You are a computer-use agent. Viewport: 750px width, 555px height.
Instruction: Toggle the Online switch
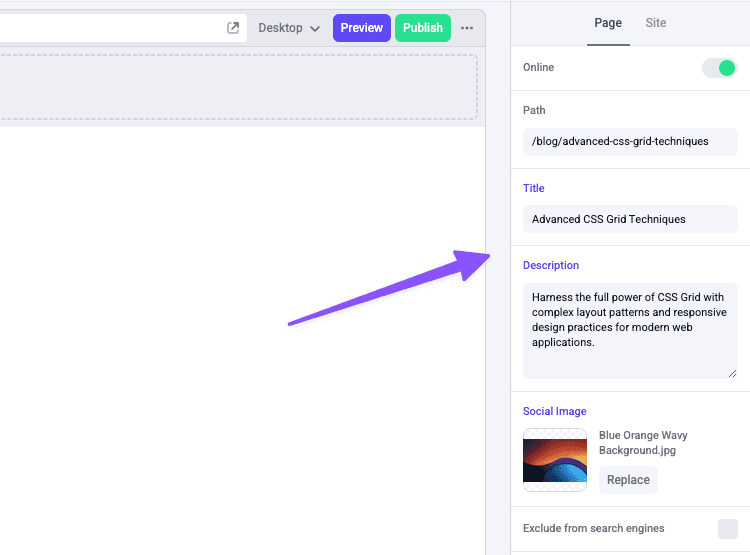click(x=719, y=68)
